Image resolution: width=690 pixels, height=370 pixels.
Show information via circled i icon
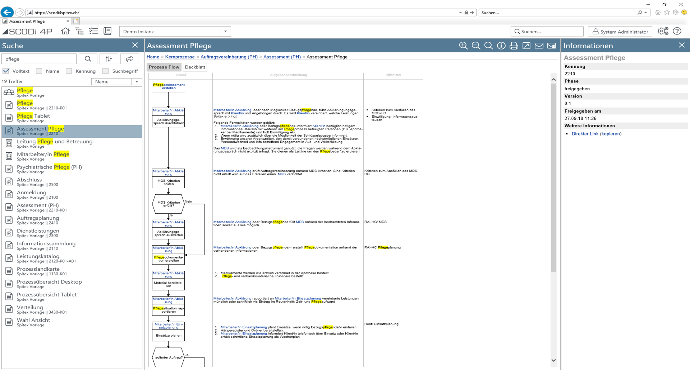coord(501,46)
